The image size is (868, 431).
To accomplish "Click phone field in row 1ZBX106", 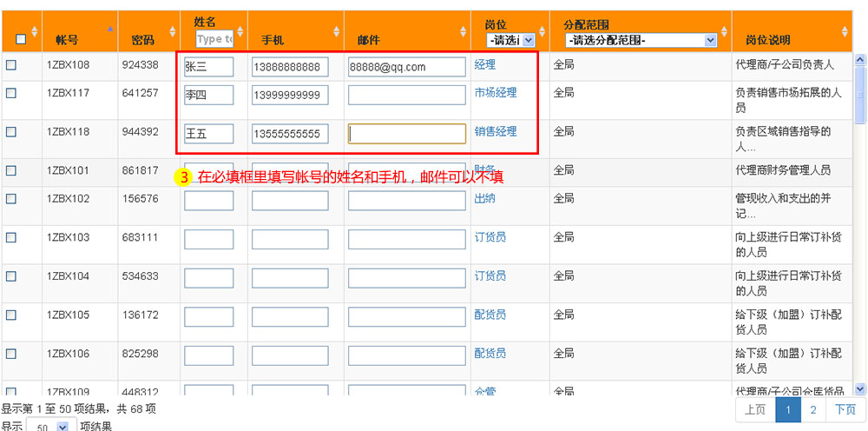I will (290, 355).
